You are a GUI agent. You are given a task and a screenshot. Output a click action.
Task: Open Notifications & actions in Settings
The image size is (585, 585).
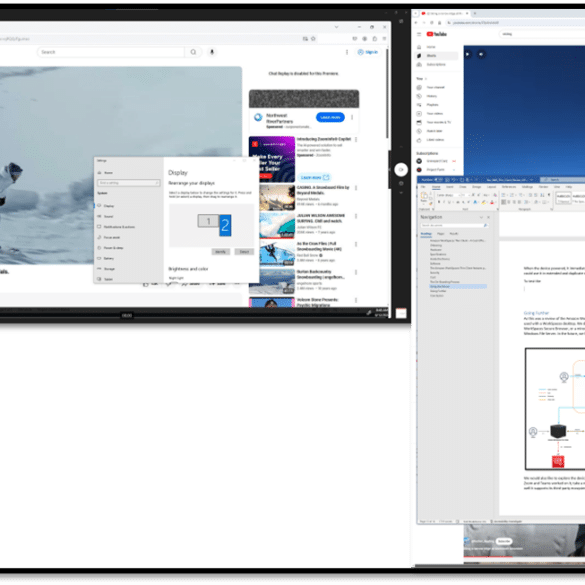click(116, 227)
